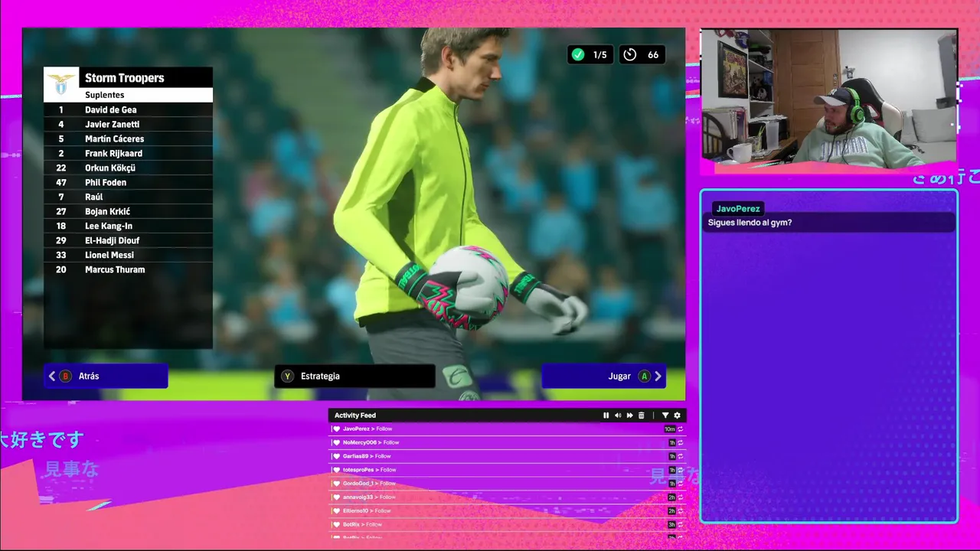Screen dimensions: 980x551
Task: Select Javier Zanetti in the list
Action: click(129, 124)
